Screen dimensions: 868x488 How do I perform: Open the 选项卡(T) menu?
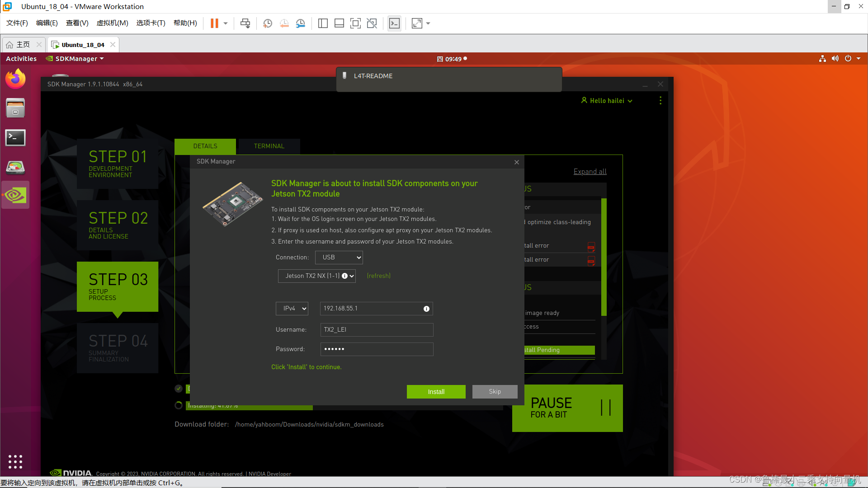click(x=151, y=23)
